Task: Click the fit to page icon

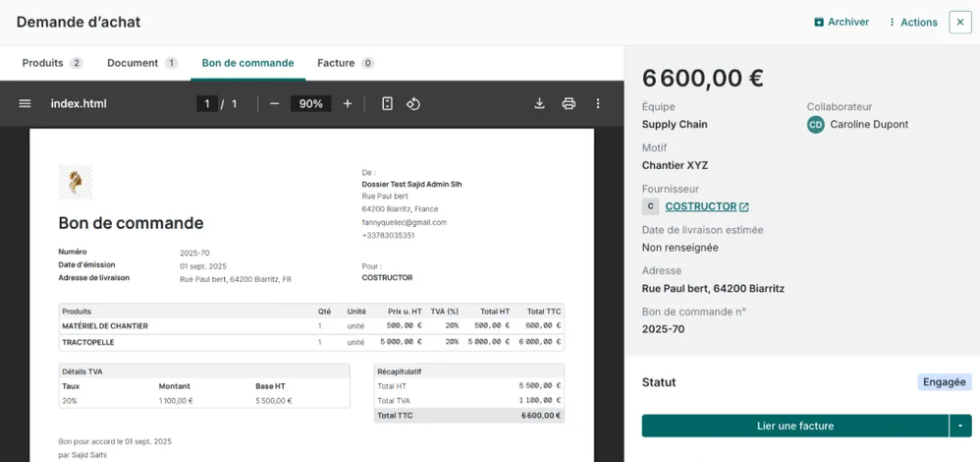Action: pyautogui.click(x=388, y=103)
